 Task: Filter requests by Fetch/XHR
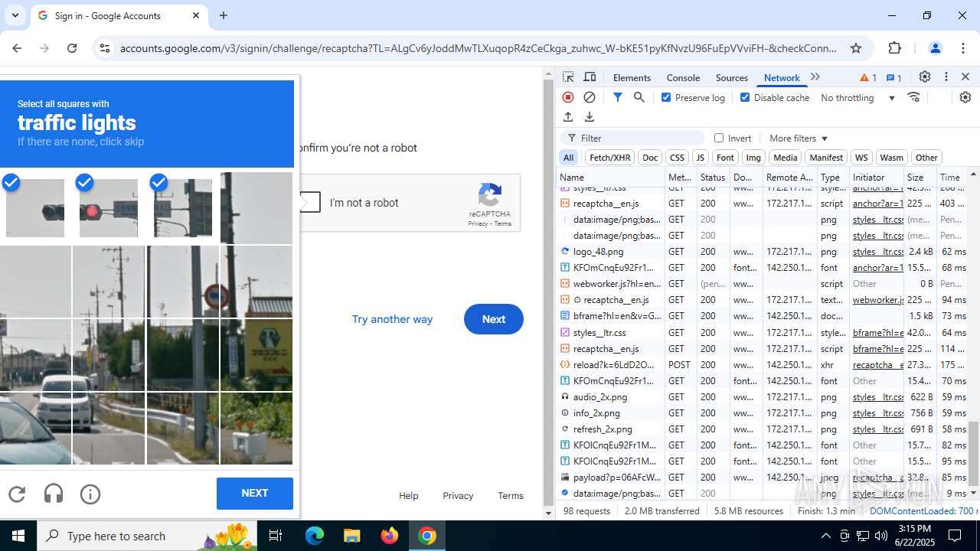coord(610,158)
